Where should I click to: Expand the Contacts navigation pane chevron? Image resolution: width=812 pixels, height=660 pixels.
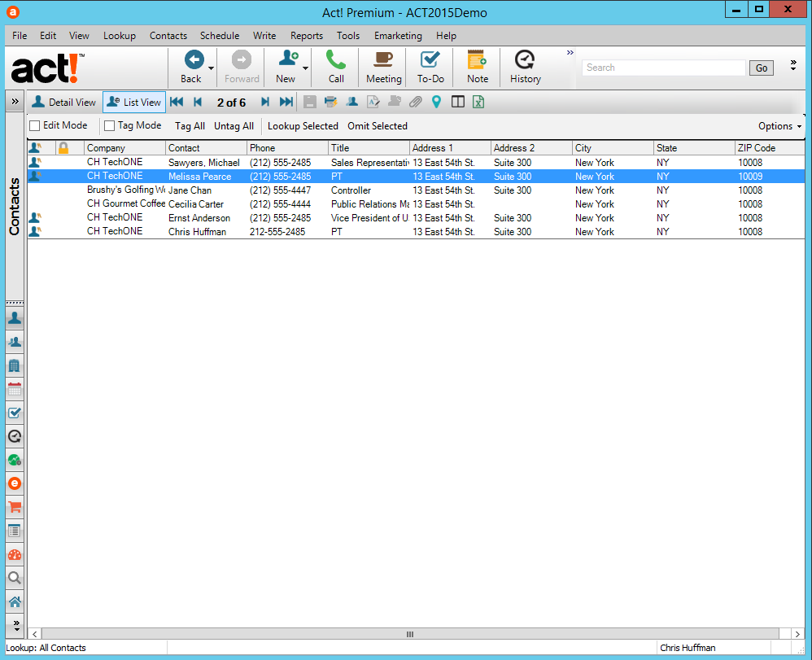[15, 102]
